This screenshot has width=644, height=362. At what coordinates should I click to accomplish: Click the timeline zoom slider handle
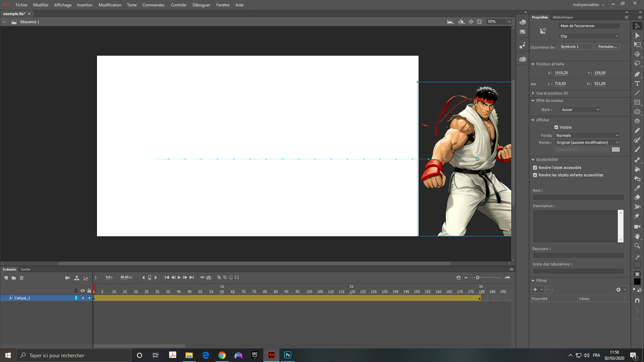[478, 278]
